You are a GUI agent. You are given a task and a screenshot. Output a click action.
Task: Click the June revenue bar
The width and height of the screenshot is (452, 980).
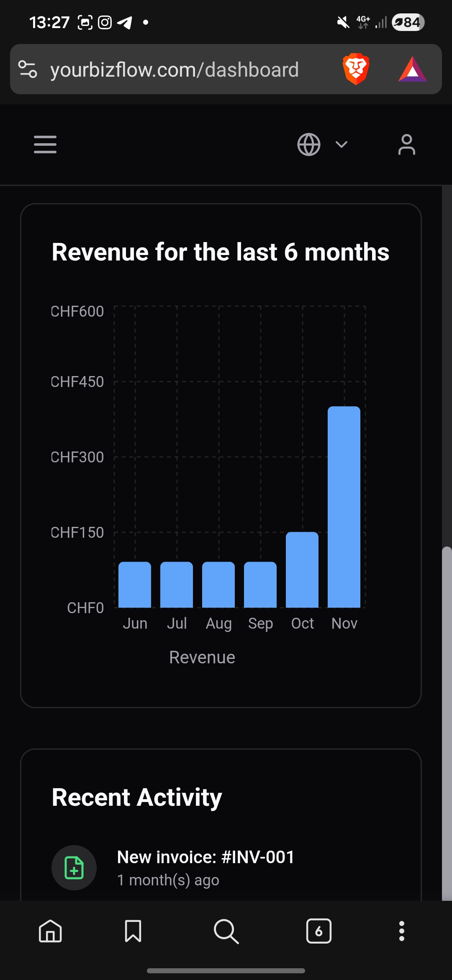coord(135,585)
